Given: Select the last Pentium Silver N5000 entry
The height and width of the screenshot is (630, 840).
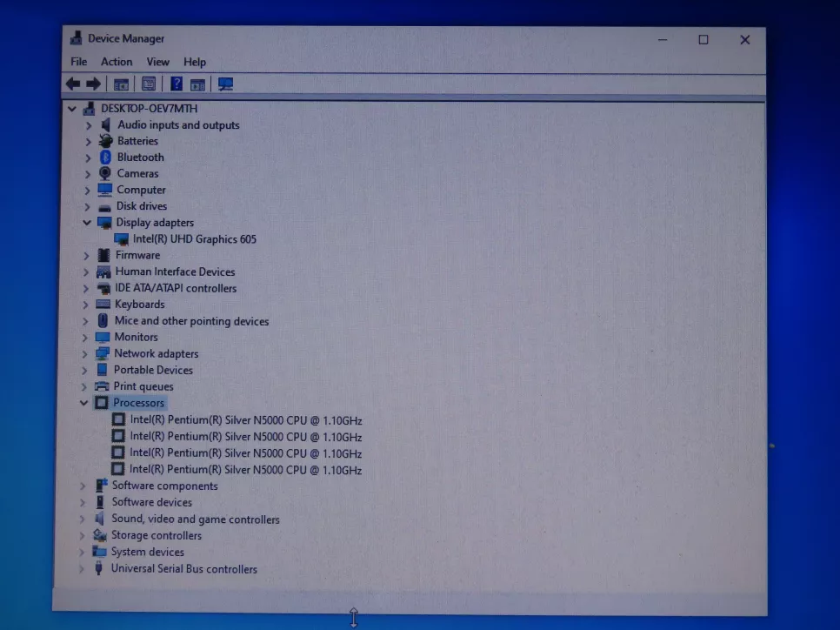Looking at the screenshot, I should [x=246, y=470].
